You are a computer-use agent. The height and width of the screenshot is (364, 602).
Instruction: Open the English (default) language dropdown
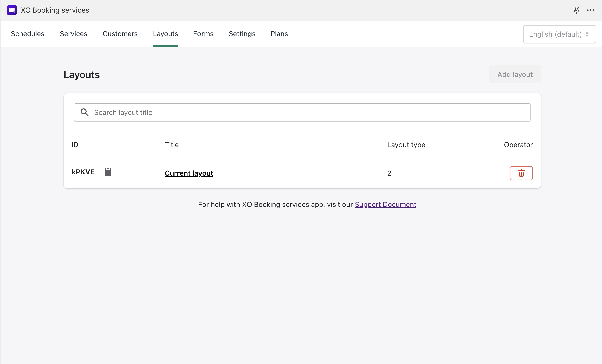(x=559, y=34)
